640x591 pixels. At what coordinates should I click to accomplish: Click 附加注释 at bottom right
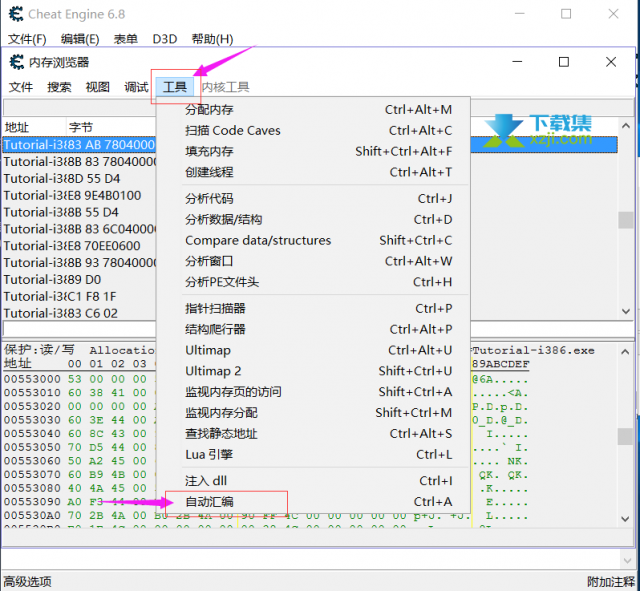tap(611, 581)
